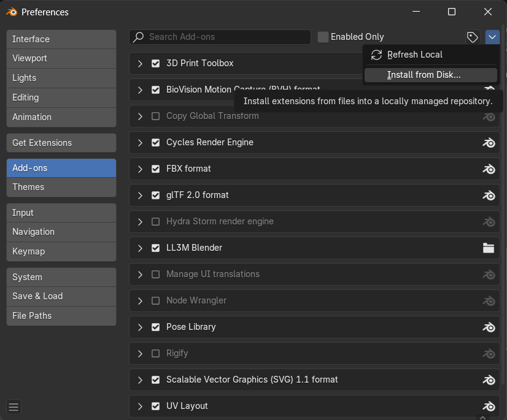
Task: Click the Blender icon beside UV Layout
Action: coord(489,407)
